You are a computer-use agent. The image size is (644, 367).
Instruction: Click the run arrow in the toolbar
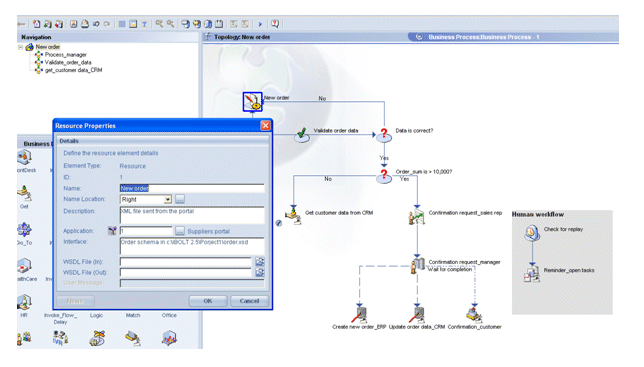pos(260,24)
